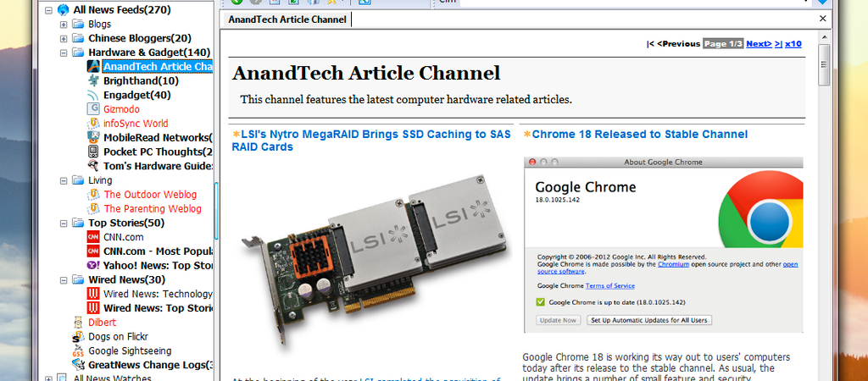Click the Pocket PC Thoughts feed icon
The width and height of the screenshot is (868, 381).
(93, 152)
